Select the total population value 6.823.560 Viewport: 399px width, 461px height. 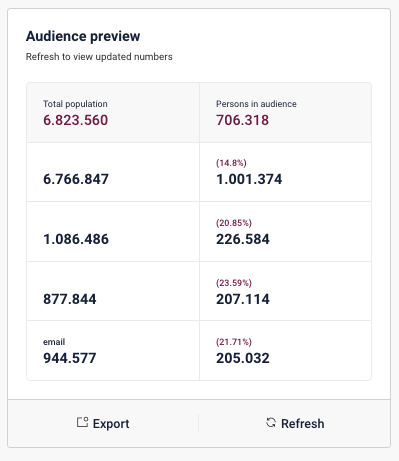76,120
